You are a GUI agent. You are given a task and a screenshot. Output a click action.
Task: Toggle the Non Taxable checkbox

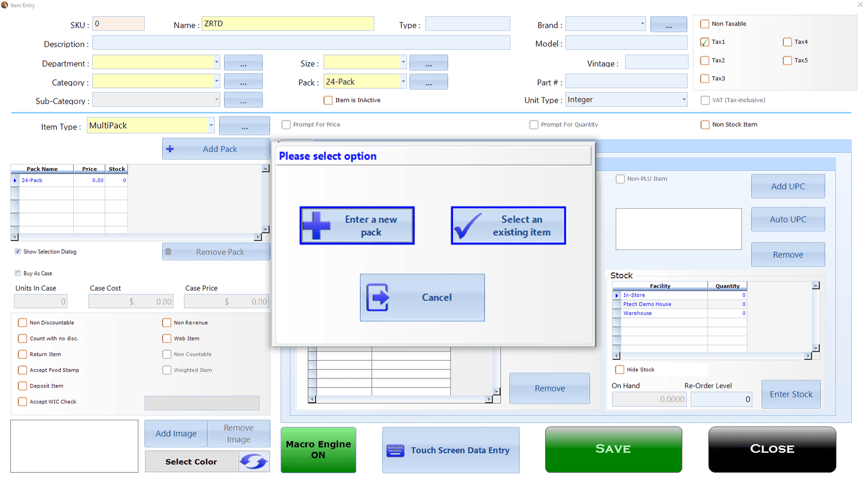pos(705,24)
